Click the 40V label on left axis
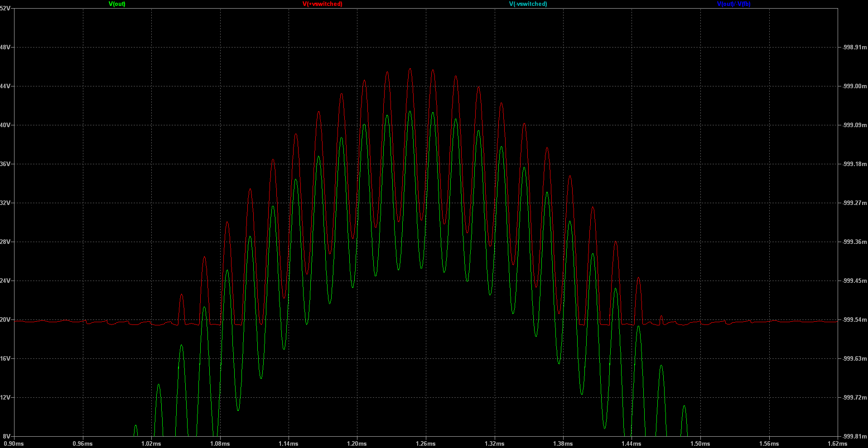Image resolution: width=868 pixels, height=448 pixels. pyautogui.click(x=5, y=125)
